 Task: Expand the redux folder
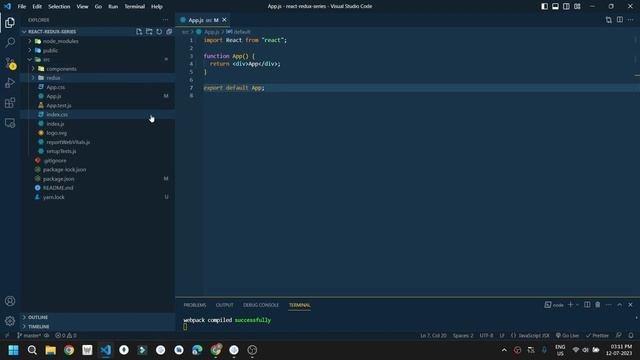[x=33, y=78]
